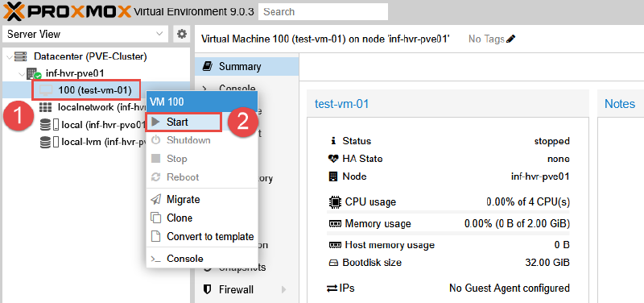The height and width of the screenshot is (303, 644).
Task: Click the Node building icon
Action: pos(333,176)
